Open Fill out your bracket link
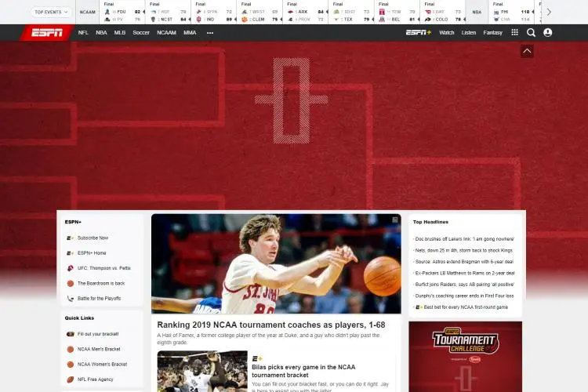 click(98, 334)
